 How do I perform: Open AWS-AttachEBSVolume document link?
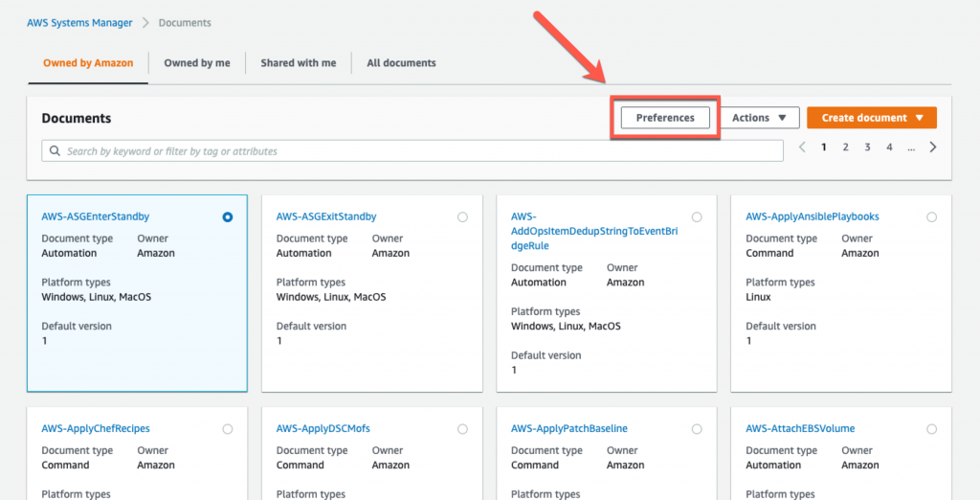point(800,429)
